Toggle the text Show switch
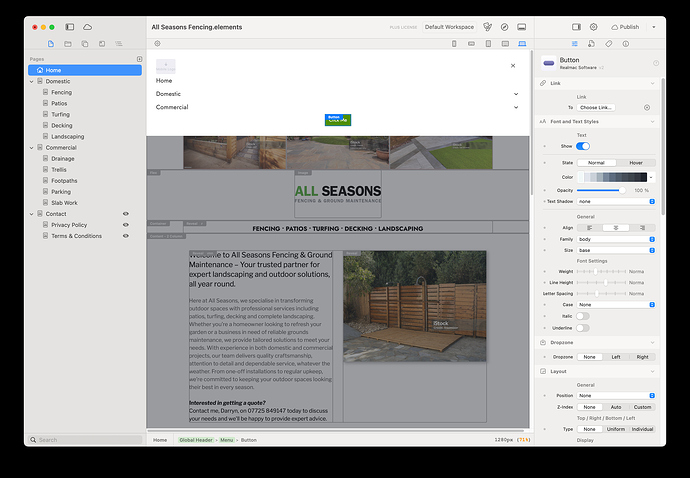The height and width of the screenshot is (478, 690). [x=583, y=146]
